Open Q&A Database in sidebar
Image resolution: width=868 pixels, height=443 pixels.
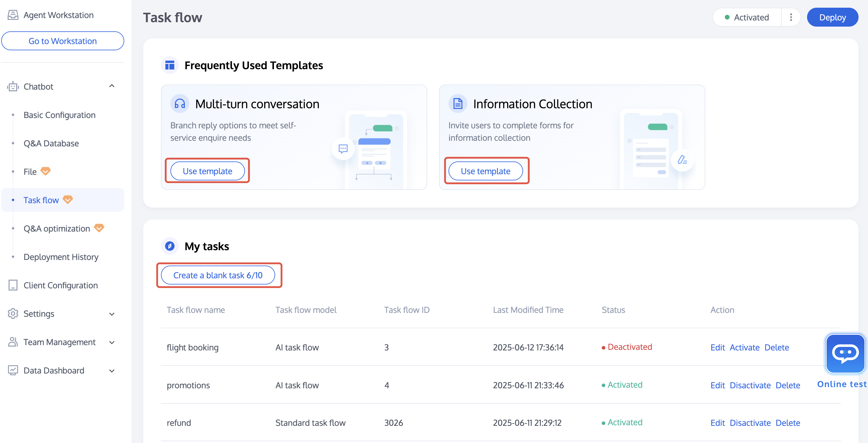(51, 143)
